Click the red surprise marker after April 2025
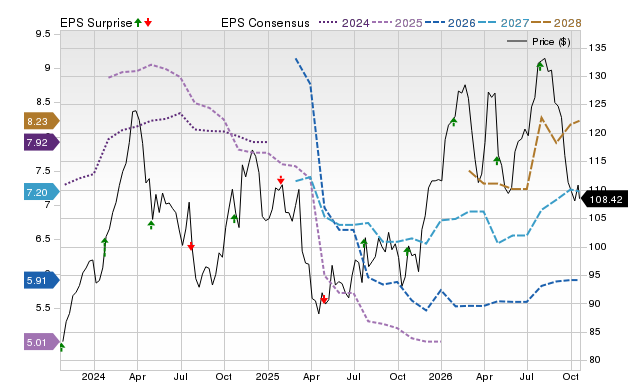Image resolution: width=640 pixels, height=382 pixels. point(324,299)
